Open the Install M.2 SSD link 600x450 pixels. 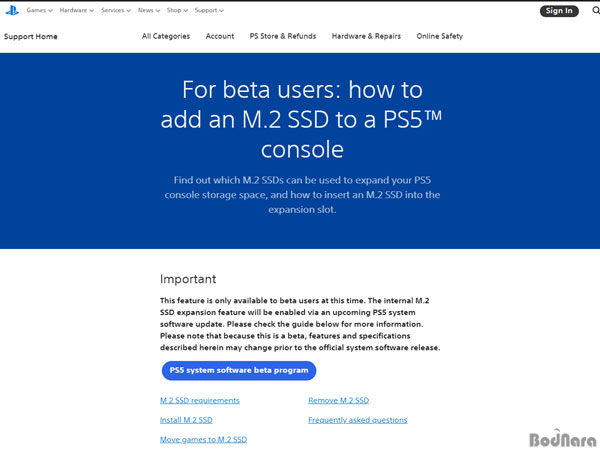click(x=186, y=420)
